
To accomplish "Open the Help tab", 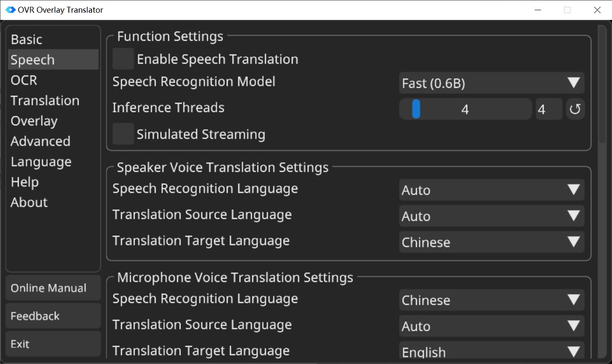I will [53, 182].
